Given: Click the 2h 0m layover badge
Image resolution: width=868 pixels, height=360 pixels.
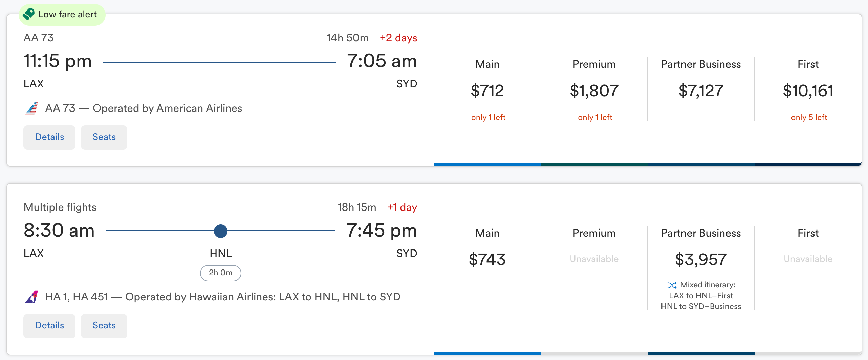Looking at the screenshot, I should point(221,273).
